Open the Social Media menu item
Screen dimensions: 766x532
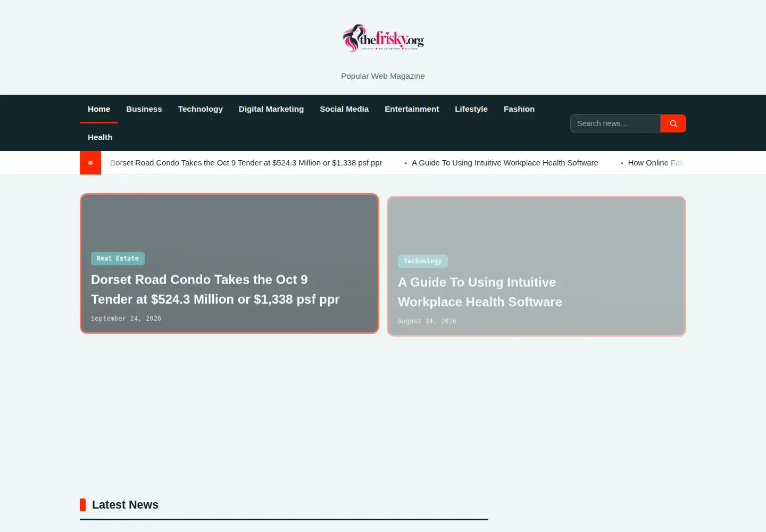click(344, 109)
